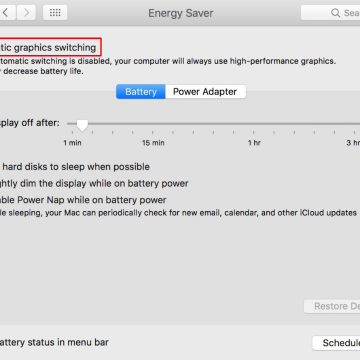Go back with the left chevron button
The height and width of the screenshot is (360, 360).
(x=7, y=13)
